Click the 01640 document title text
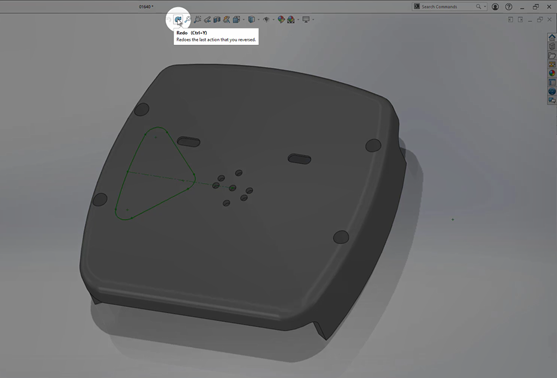Image resolution: width=557 pixels, height=378 pixels. point(146,6)
